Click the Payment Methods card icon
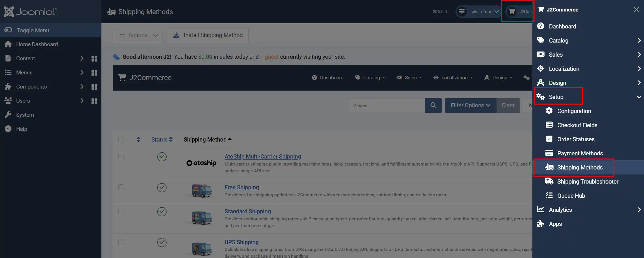Image resolution: width=644 pixels, height=258 pixels. tap(549, 153)
